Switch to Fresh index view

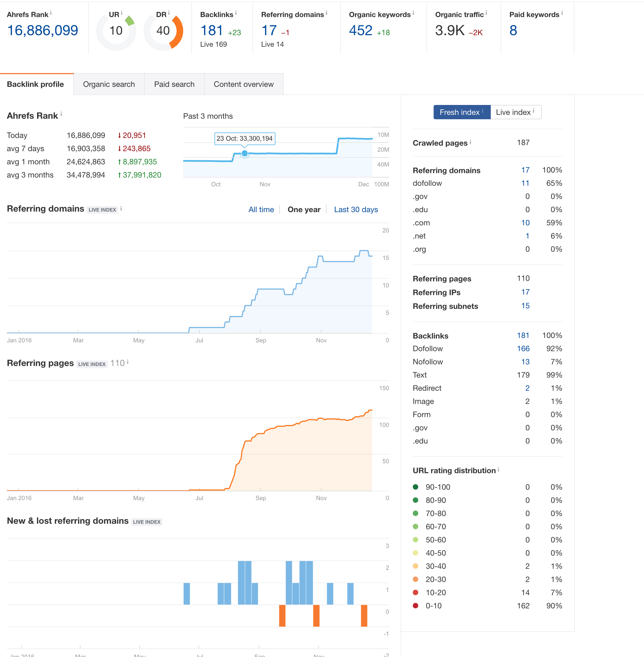click(462, 112)
